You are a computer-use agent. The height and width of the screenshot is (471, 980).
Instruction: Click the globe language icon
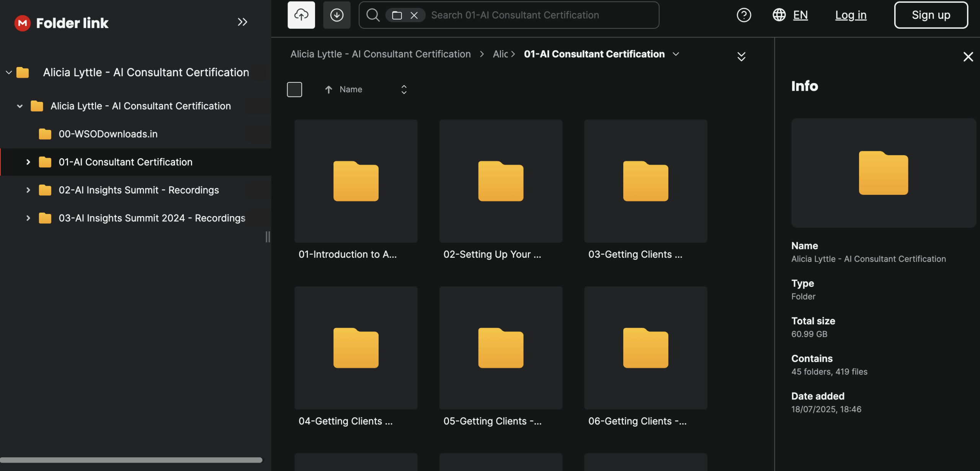point(779,15)
